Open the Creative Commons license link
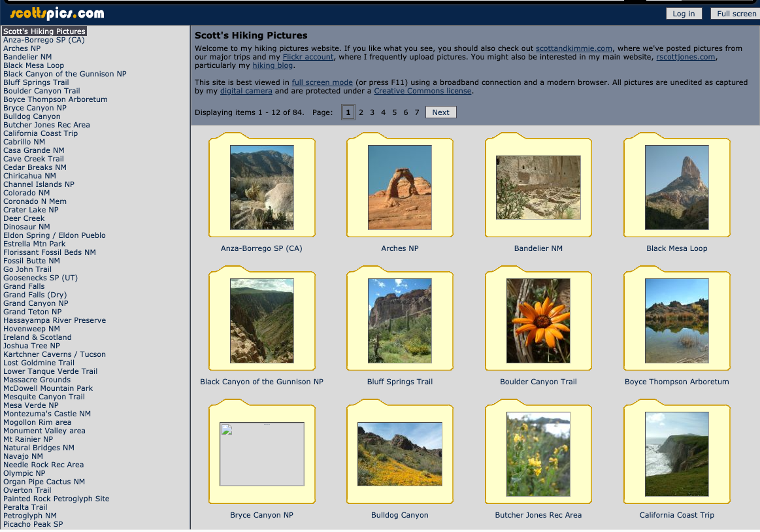The width and height of the screenshot is (760, 532). pos(423,91)
